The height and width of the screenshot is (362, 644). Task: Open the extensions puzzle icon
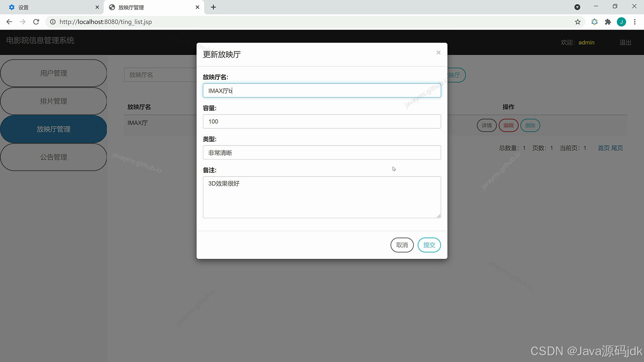tap(608, 22)
